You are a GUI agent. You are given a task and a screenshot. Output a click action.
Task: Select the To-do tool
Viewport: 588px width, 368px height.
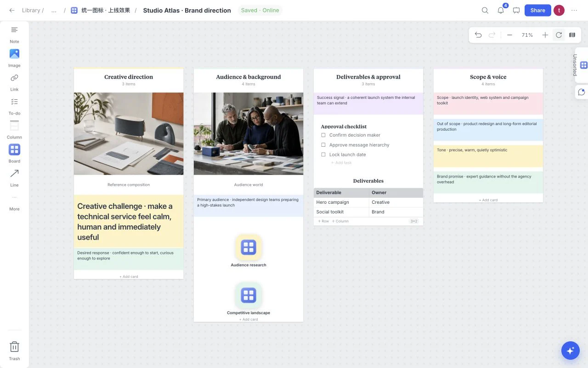14,106
